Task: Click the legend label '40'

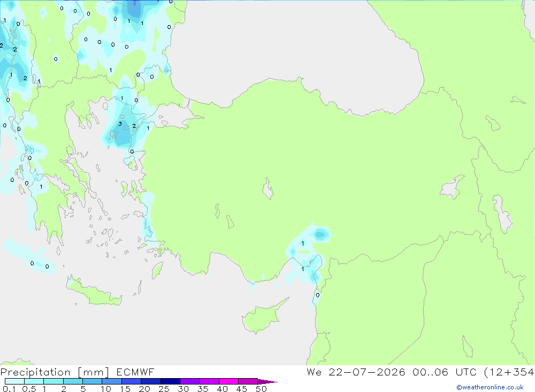Action: (223, 389)
